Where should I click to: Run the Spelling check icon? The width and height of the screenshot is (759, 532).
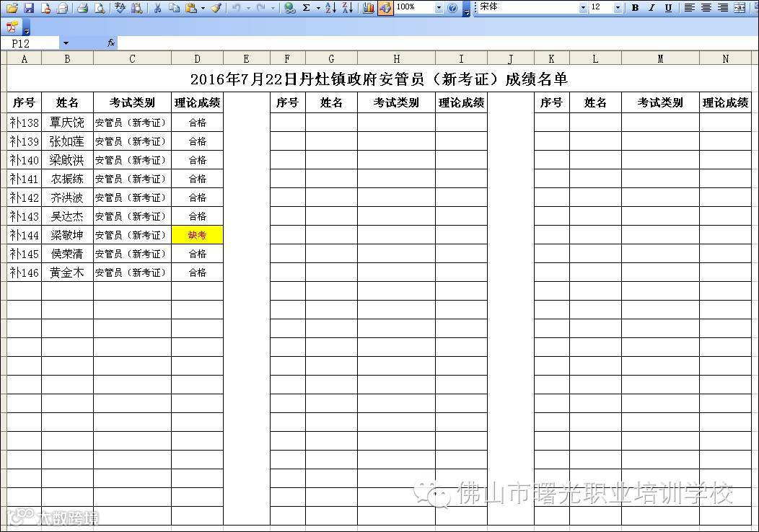click(x=120, y=8)
